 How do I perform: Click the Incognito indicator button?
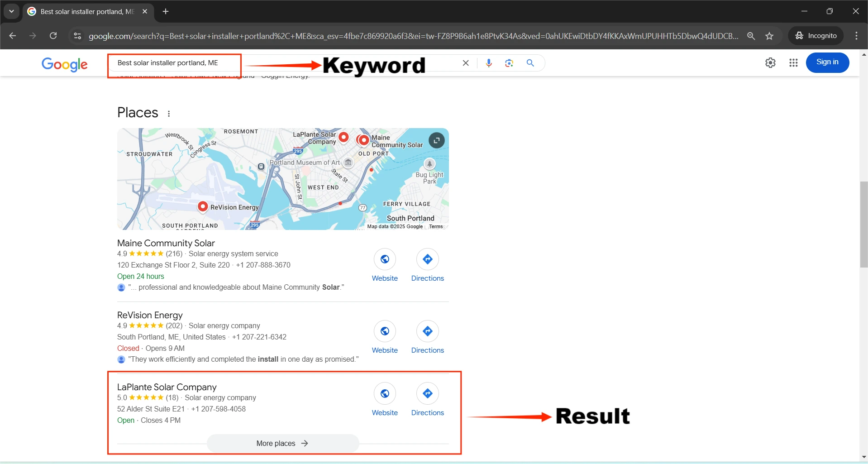coord(816,36)
